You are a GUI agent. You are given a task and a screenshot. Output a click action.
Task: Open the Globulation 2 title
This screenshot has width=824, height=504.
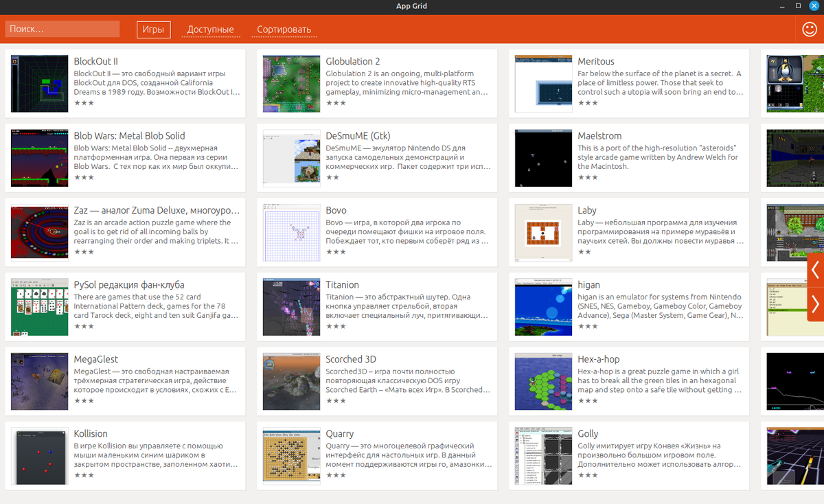coord(353,61)
